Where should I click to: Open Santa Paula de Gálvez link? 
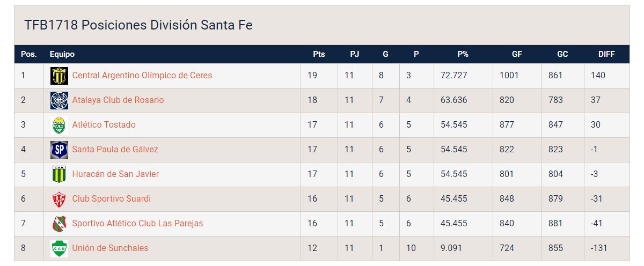tap(115, 150)
